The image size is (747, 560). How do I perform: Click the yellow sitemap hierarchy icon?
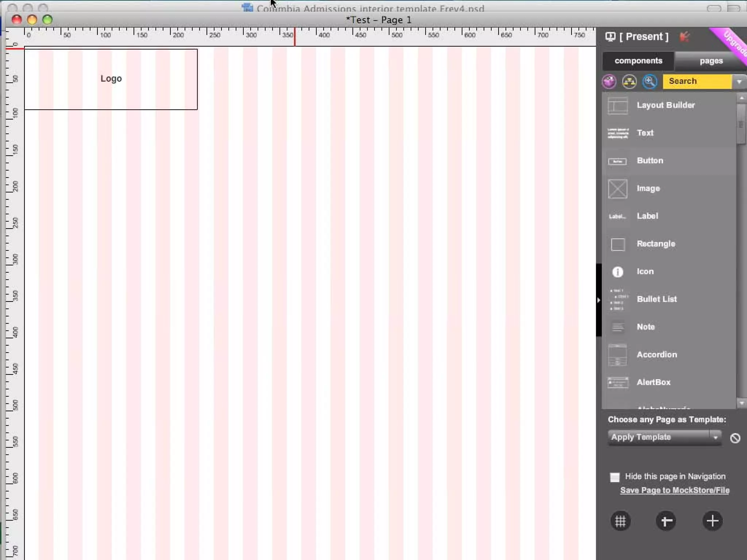pyautogui.click(x=629, y=81)
